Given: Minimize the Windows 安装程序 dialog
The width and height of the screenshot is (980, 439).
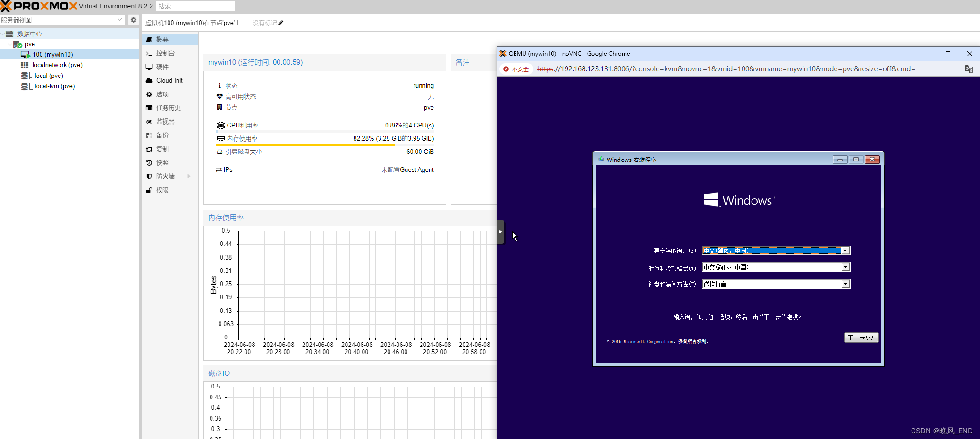Looking at the screenshot, I should 840,160.
